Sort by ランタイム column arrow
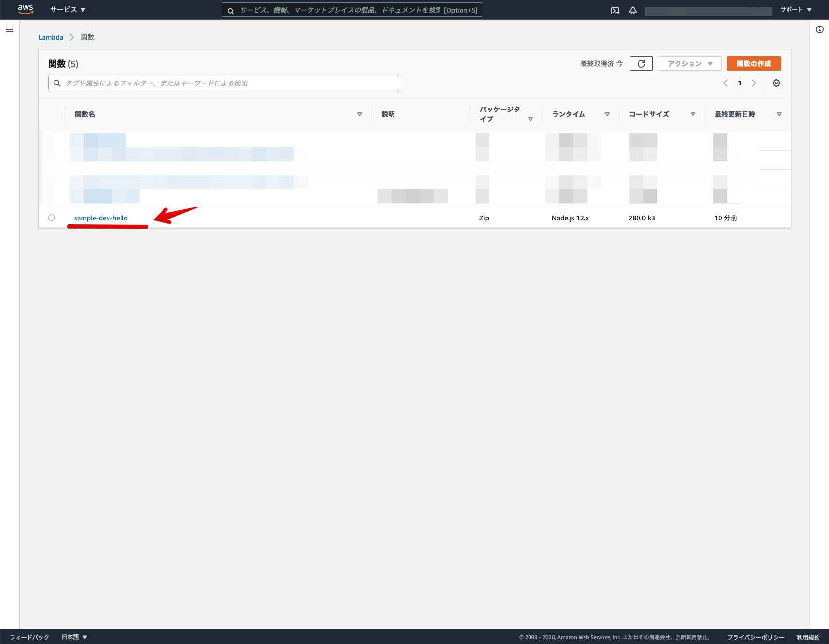This screenshot has height=644, width=829. (x=607, y=114)
